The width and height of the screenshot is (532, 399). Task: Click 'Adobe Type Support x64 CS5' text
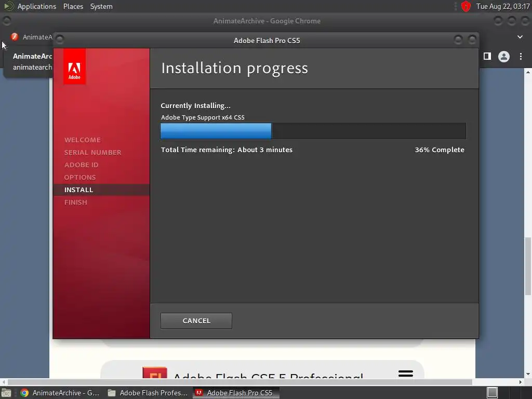point(203,117)
